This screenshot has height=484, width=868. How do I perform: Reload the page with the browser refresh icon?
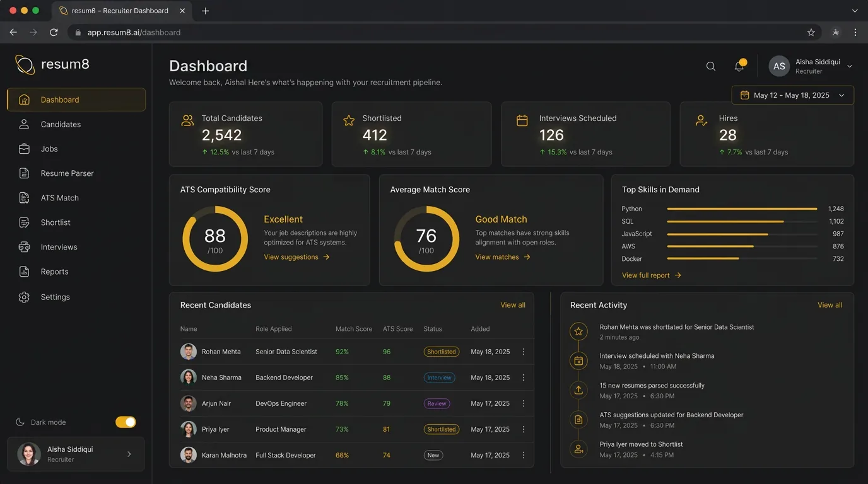point(54,32)
